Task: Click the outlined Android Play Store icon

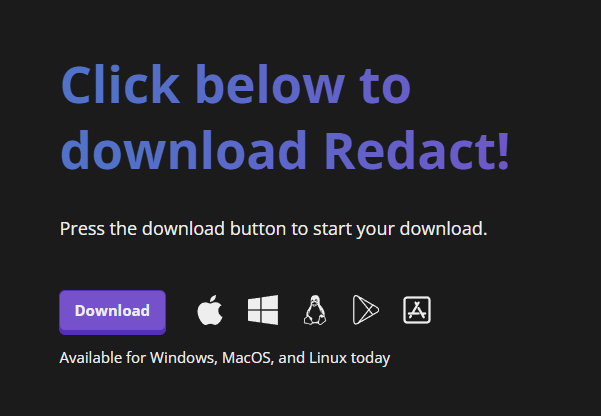Action: click(366, 310)
